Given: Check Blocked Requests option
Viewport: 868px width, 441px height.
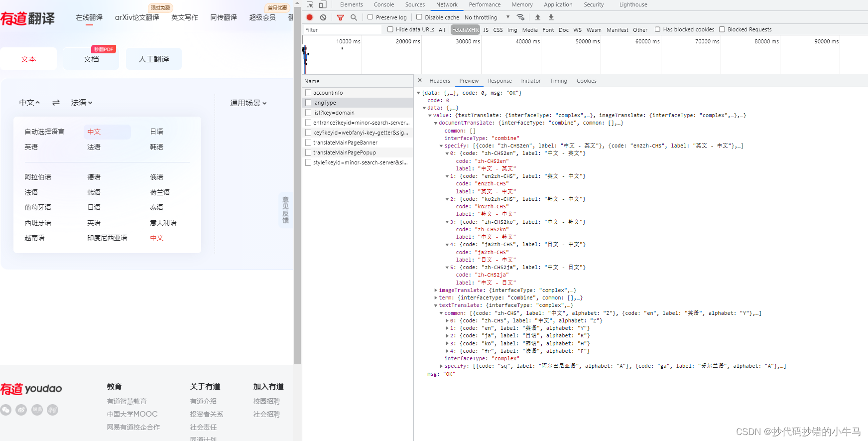Looking at the screenshot, I should pyautogui.click(x=722, y=29).
